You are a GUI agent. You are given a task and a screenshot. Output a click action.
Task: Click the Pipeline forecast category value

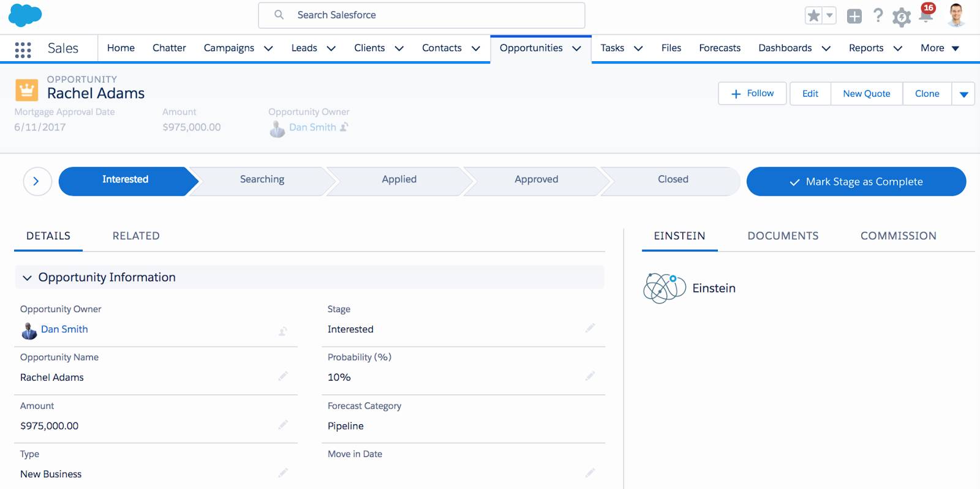coord(345,426)
